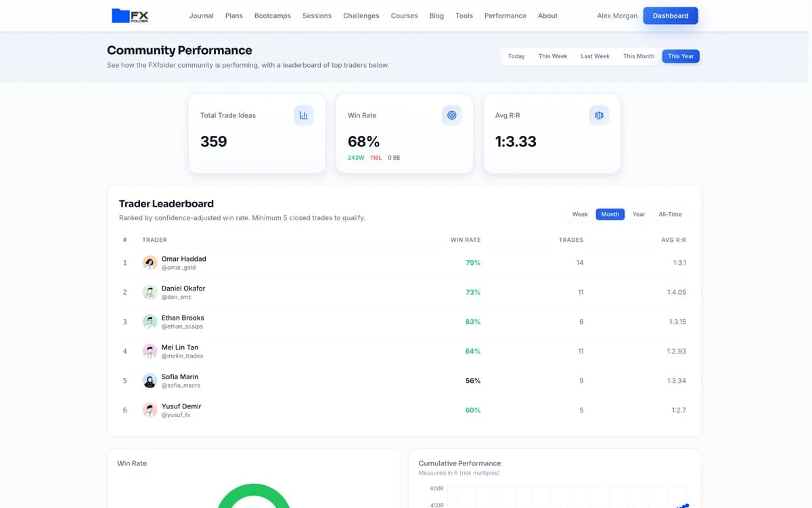Click the target icon on Win Rate card
This screenshot has height=508, width=812.
pyautogui.click(x=451, y=115)
